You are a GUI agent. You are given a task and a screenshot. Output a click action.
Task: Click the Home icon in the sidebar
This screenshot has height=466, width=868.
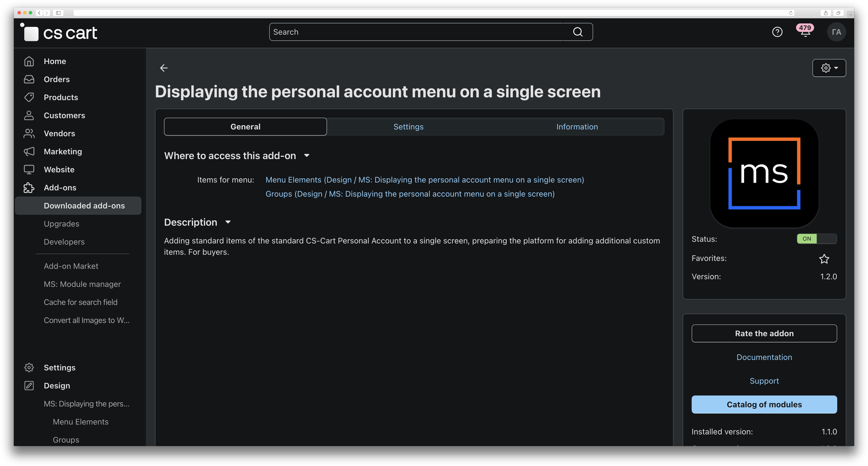coord(29,61)
